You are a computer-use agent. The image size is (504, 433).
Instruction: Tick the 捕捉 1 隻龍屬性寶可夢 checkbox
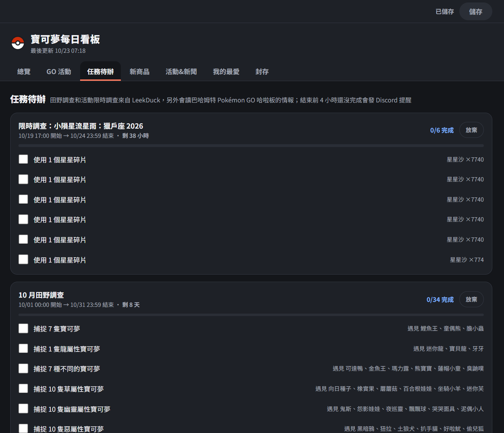pos(23,349)
